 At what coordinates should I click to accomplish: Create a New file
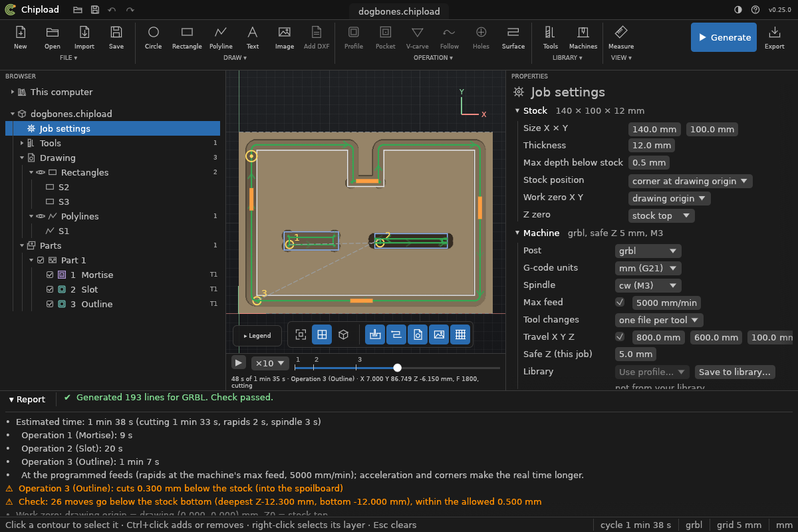pyautogui.click(x=21, y=37)
